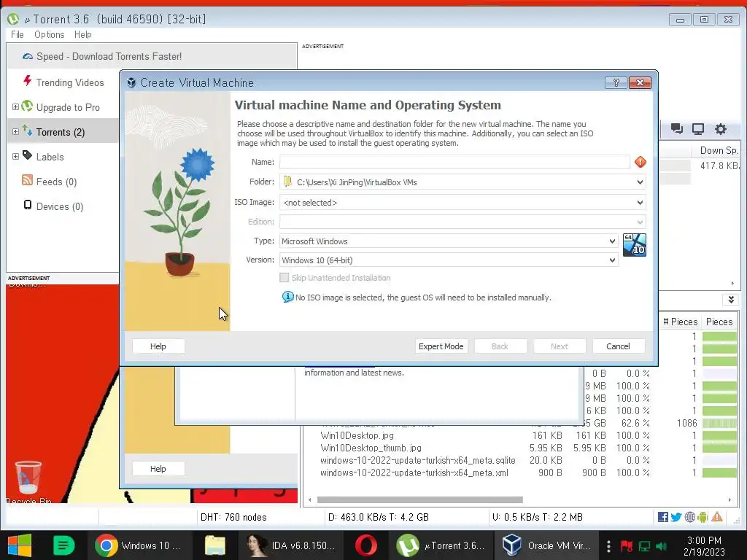This screenshot has width=747, height=560.
Task: Click the network tray icon
Action: [645, 545]
